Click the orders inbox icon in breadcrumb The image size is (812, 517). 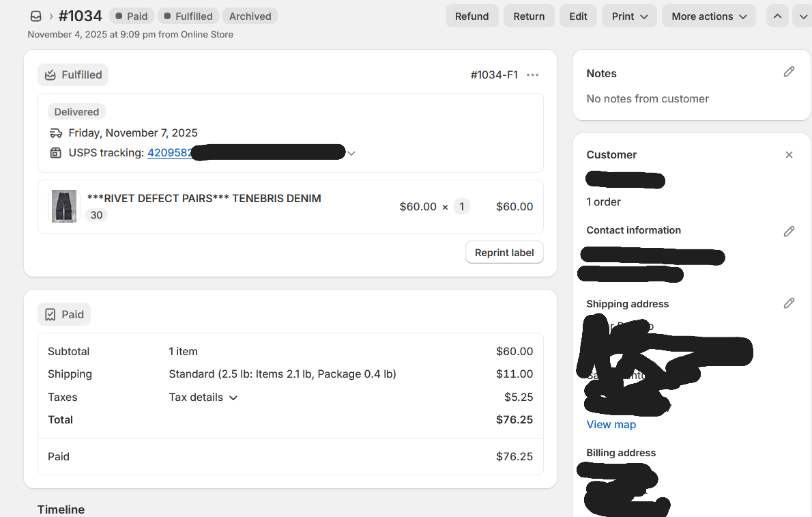tap(36, 16)
